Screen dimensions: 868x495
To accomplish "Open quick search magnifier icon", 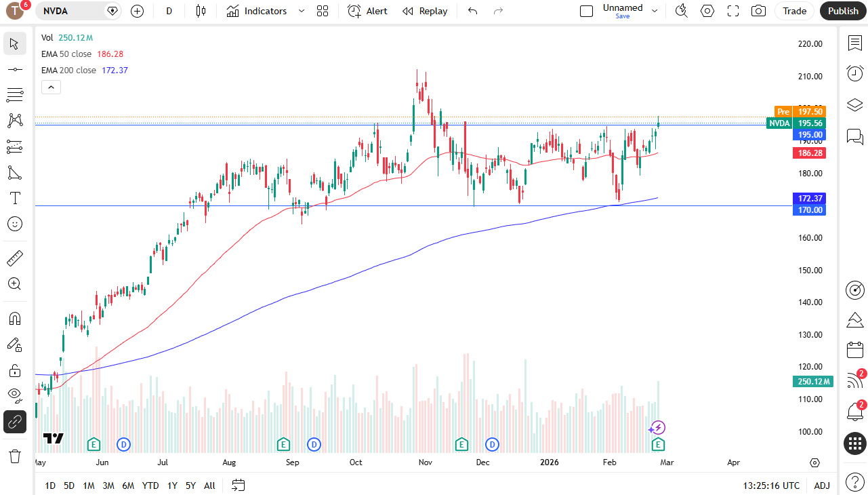I will pos(682,11).
